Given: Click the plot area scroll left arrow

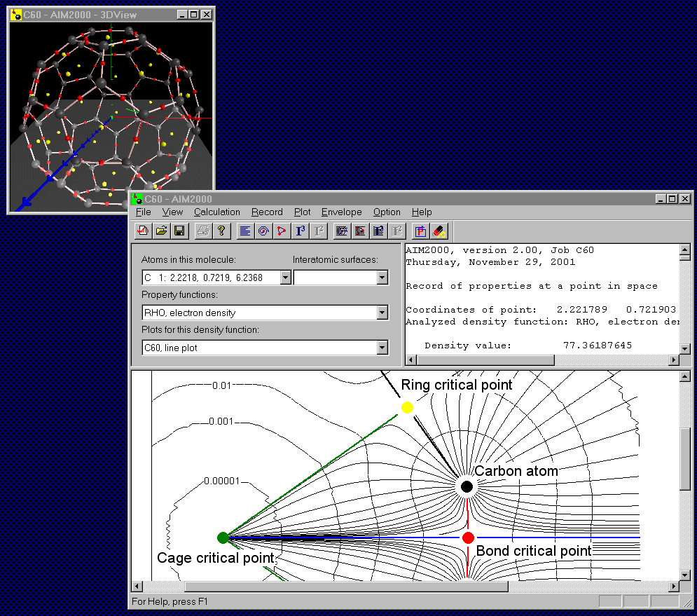Looking at the screenshot, I should (x=137, y=586).
